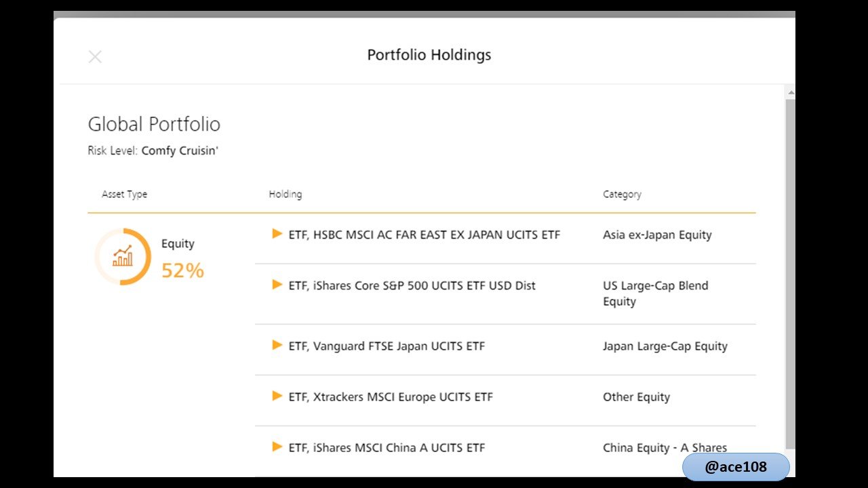Screen dimensions: 868x488
Task: Click the Japan Large-Cap Equity category
Action: point(665,346)
